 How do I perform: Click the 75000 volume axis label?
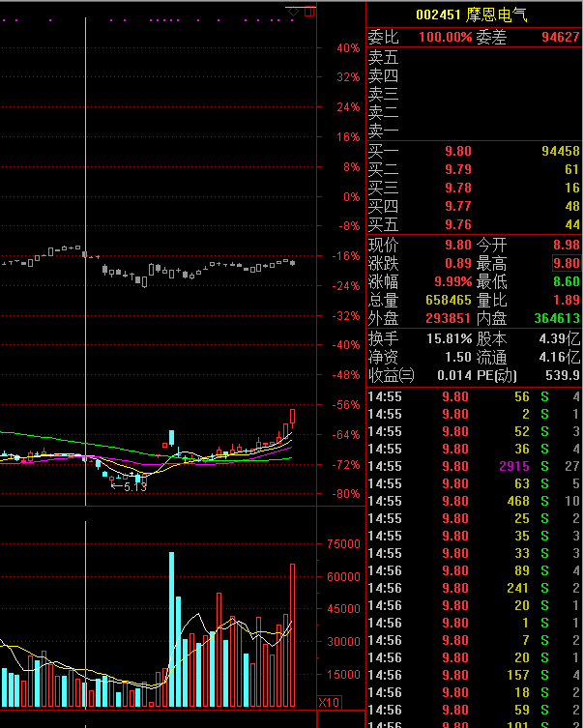point(343,544)
